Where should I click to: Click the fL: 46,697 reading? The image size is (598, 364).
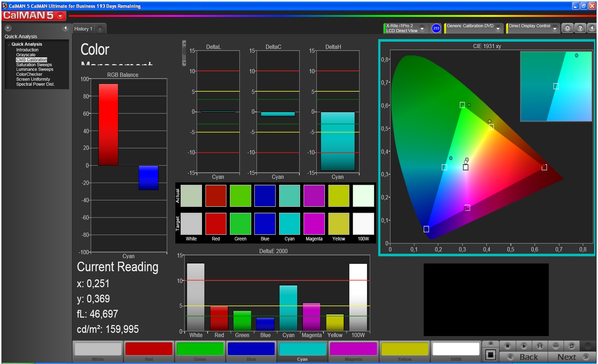97,314
